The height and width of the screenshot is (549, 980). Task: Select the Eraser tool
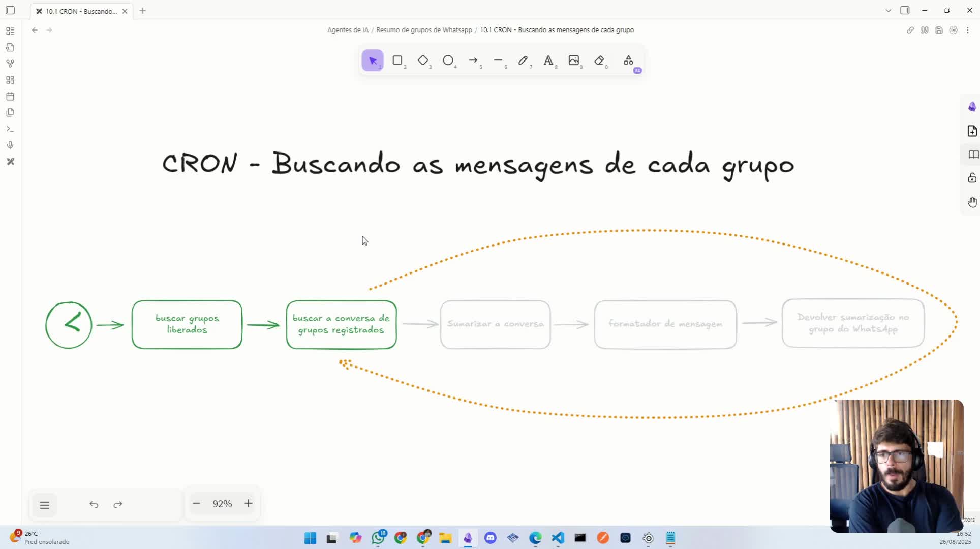pos(600,60)
